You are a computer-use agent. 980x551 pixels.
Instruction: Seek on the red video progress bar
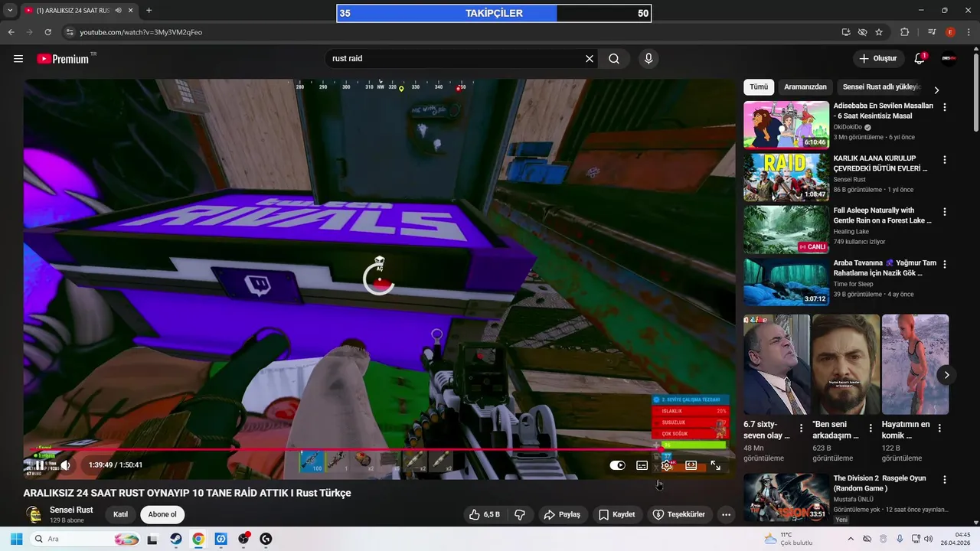point(379,450)
